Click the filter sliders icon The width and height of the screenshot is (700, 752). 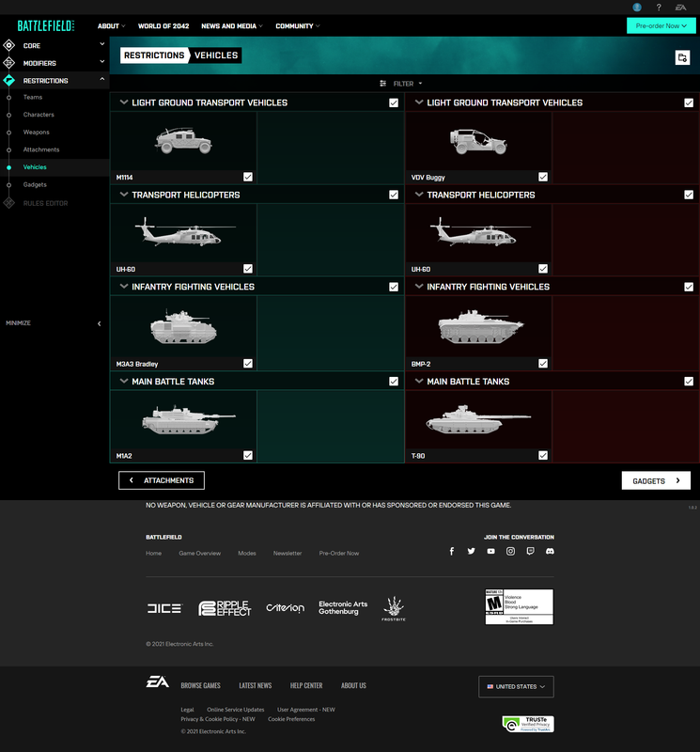tap(382, 84)
